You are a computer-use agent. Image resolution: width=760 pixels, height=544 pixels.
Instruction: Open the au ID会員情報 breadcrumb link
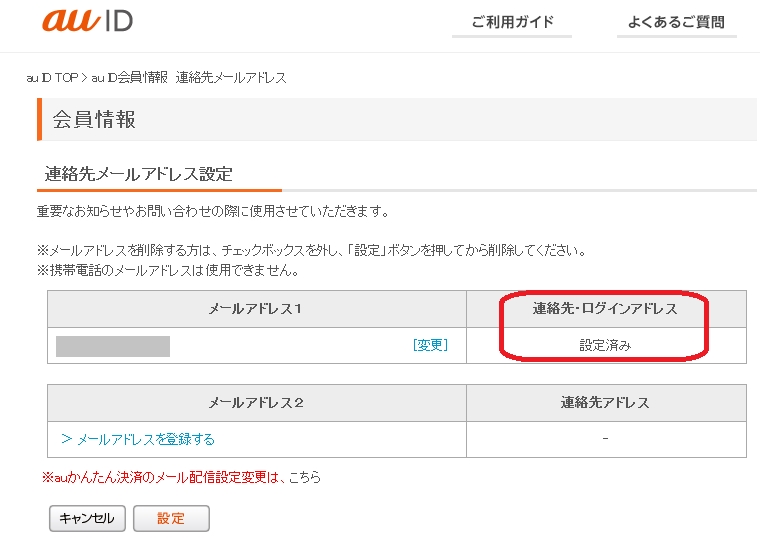pos(130,78)
